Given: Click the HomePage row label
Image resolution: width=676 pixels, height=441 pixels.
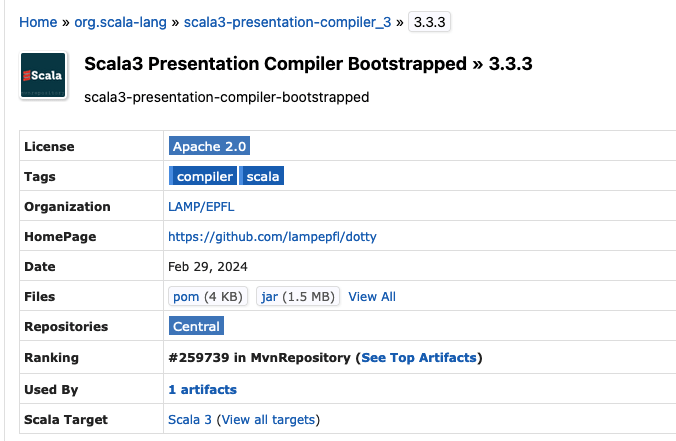Looking at the screenshot, I should coord(60,237).
